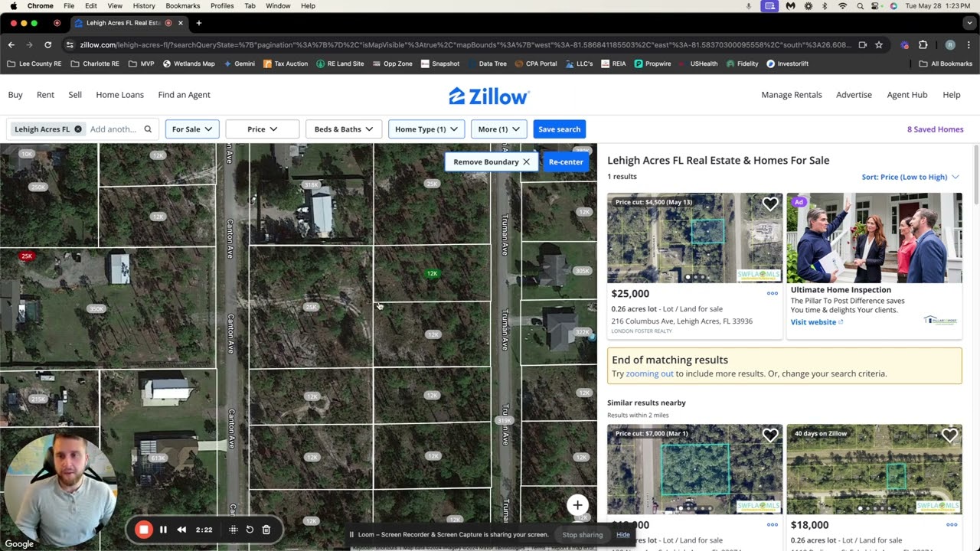Screen dimensions: 980x551
Task: Select the 613K map price marker
Action: 158,458
